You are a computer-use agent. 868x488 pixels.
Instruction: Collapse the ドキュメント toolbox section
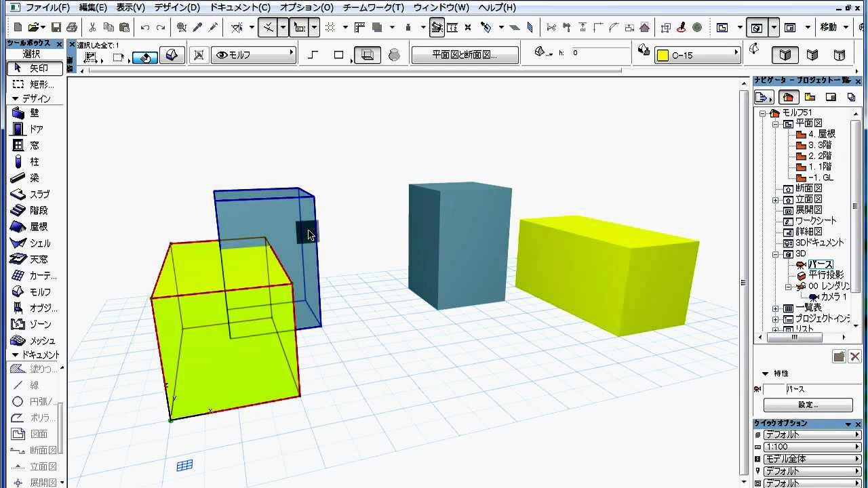tap(15, 354)
